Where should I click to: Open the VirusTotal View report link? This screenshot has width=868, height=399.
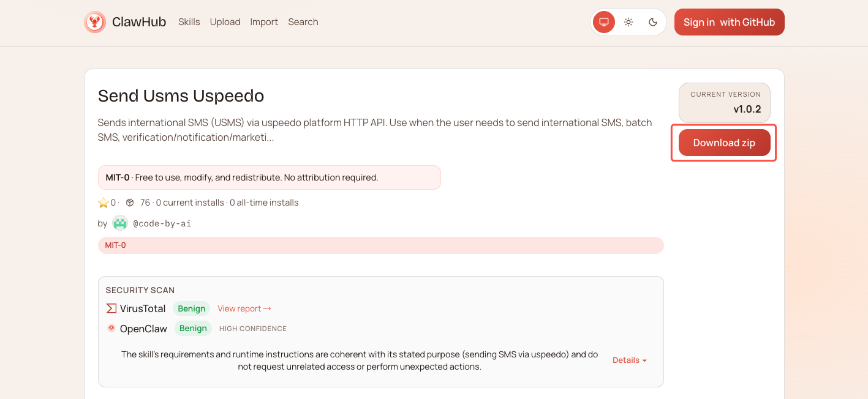coord(244,308)
